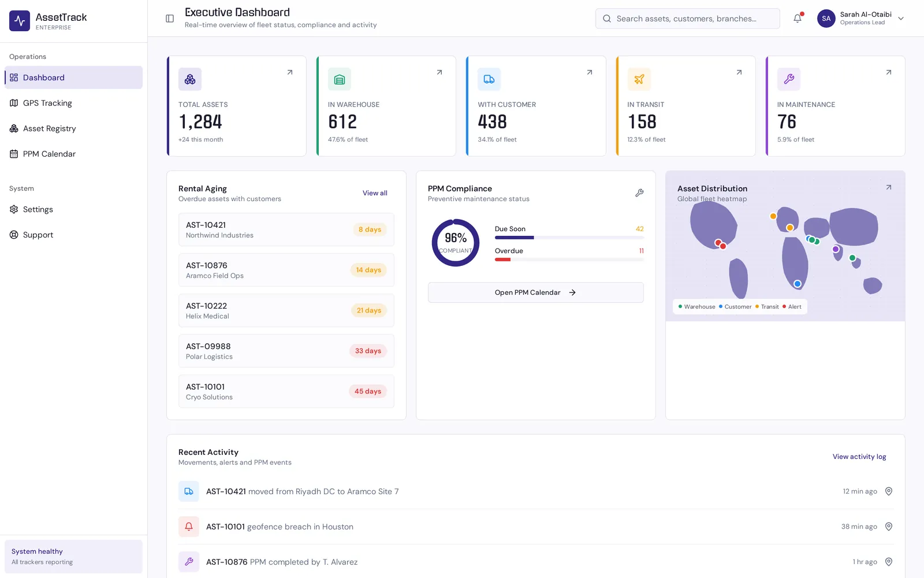The height and width of the screenshot is (578, 924).
Task: Click the Due Soon progress bar
Action: point(569,238)
